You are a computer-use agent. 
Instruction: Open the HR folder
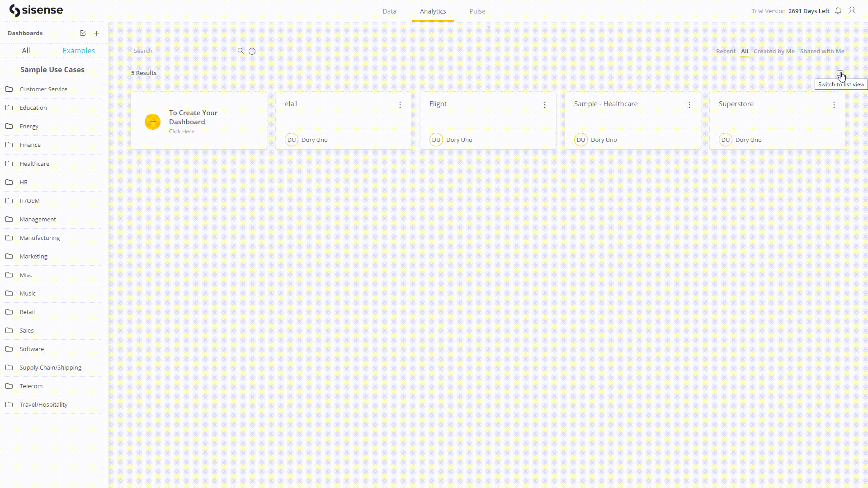point(53,182)
